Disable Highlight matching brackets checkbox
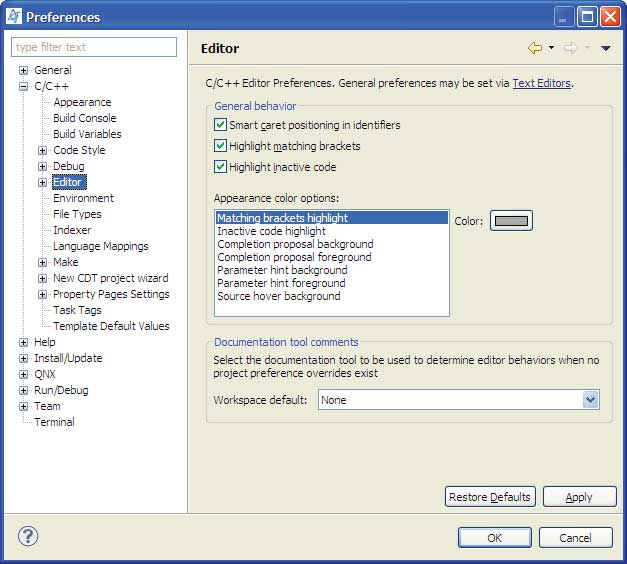Viewport: 627px width, 564px height. [221, 146]
